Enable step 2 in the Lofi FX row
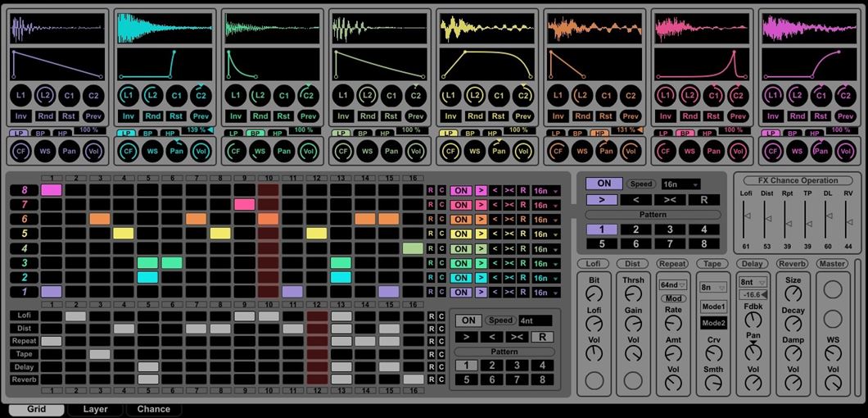 coord(75,316)
